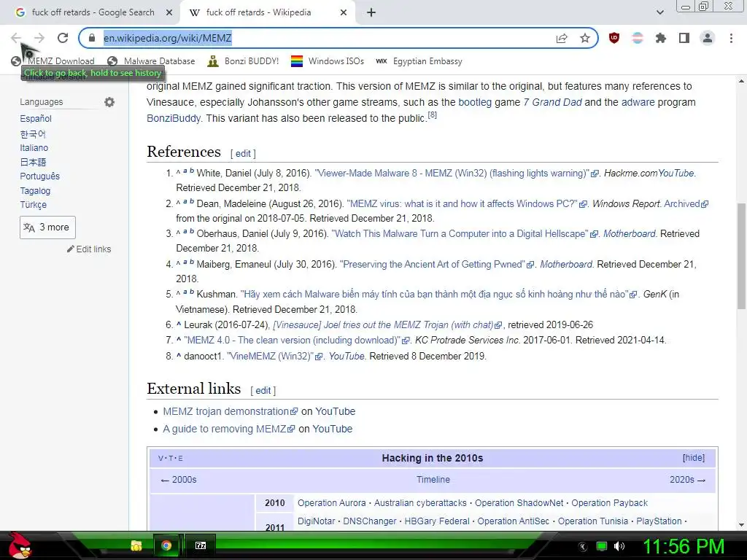Open the 7 Grand Dad link

[x=552, y=102]
